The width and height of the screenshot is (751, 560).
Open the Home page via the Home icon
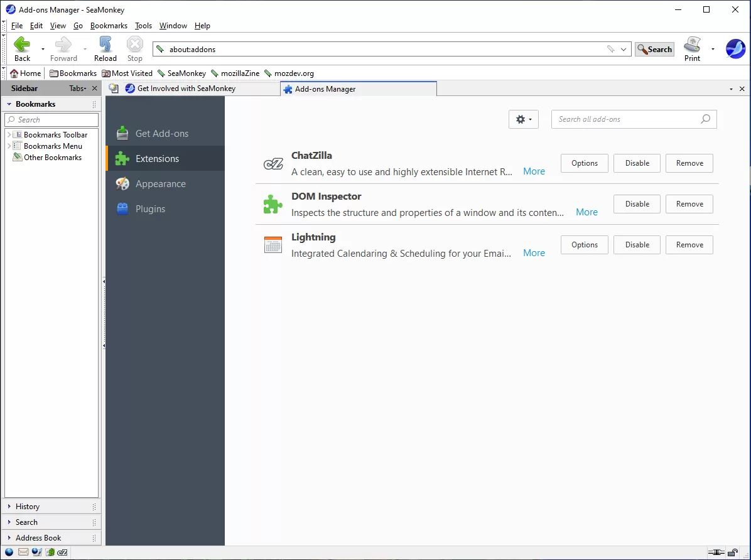click(25, 73)
